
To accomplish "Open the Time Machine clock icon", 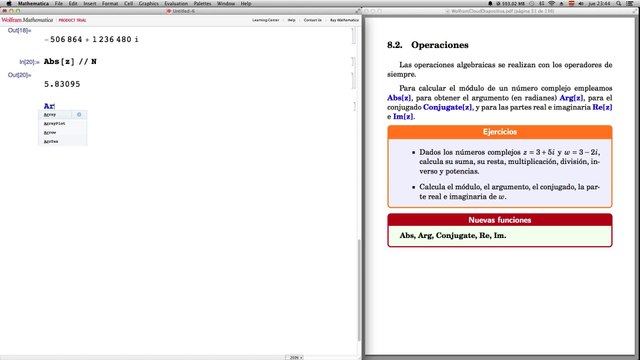I will [532, 3].
